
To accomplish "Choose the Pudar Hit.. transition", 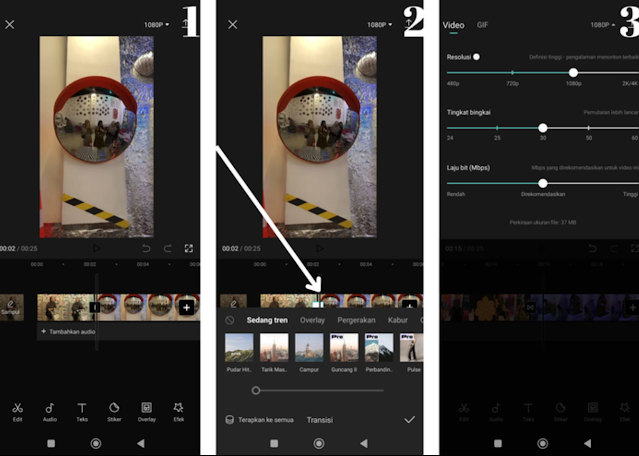I will pos(239,352).
